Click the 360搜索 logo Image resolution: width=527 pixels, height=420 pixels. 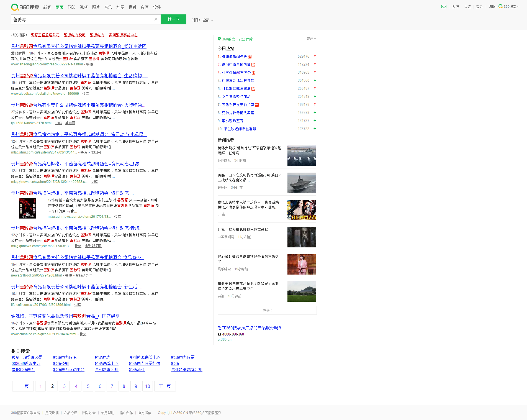coord(25,7)
